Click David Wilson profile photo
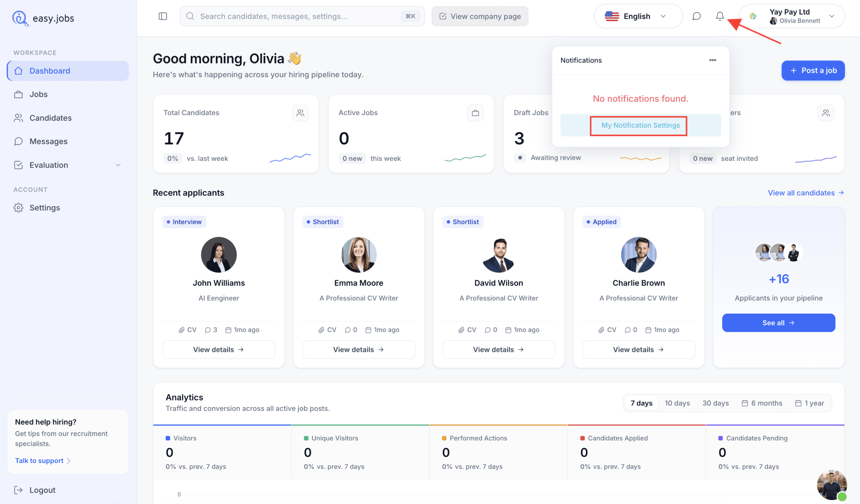860x504 pixels. click(498, 255)
